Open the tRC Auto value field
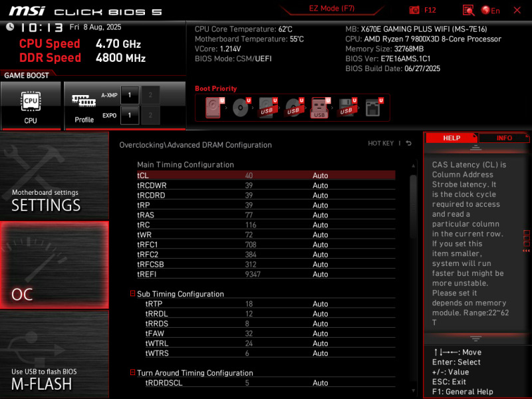Viewport: 532px width, 399px height. 321,225
